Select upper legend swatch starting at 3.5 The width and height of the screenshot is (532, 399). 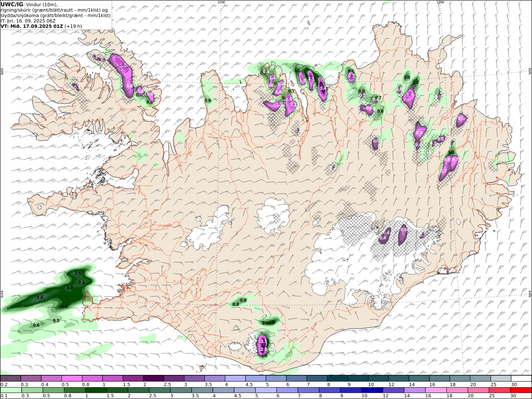point(215,378)
